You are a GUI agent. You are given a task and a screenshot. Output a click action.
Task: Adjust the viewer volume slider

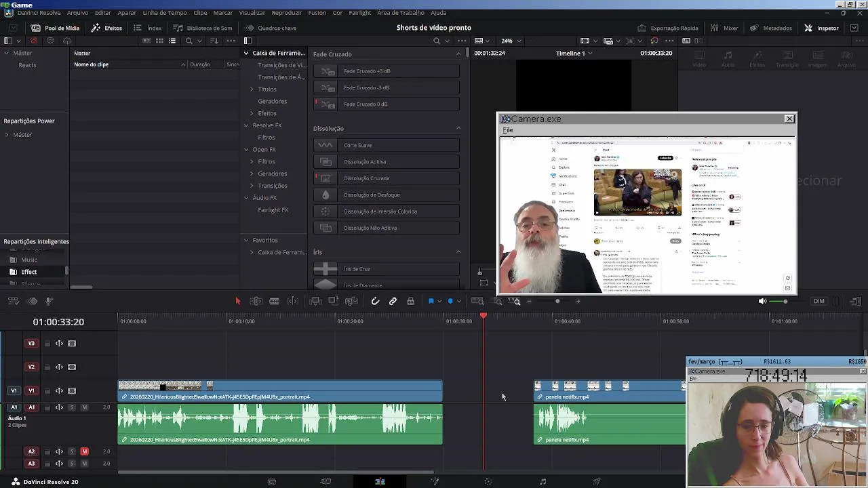[785, 301]
